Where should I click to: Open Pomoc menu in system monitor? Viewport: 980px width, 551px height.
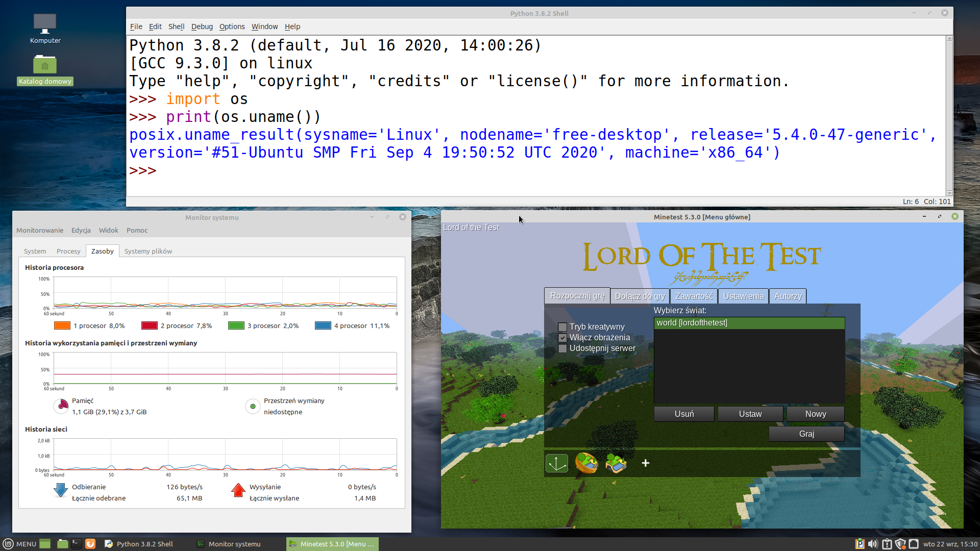click(137, 231)
